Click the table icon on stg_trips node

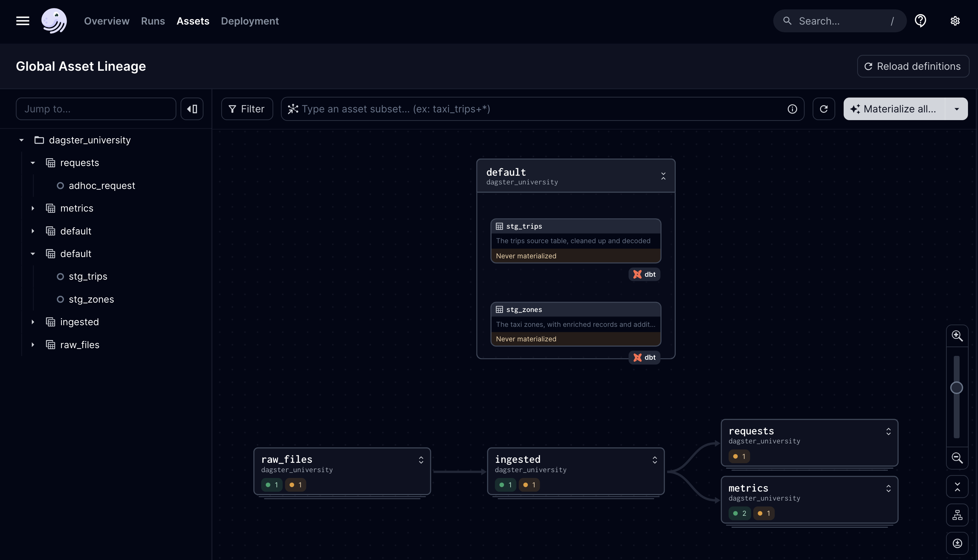499,226
